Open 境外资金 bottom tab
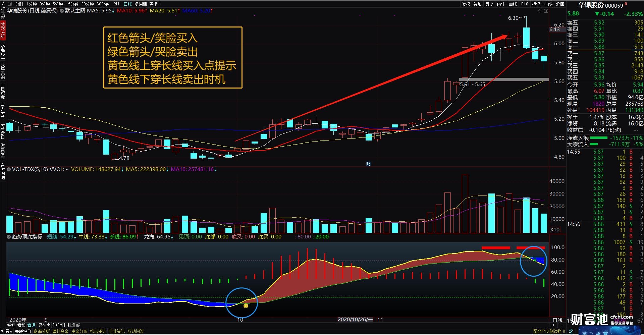644x335 pixels. click(x=60, y=331)
